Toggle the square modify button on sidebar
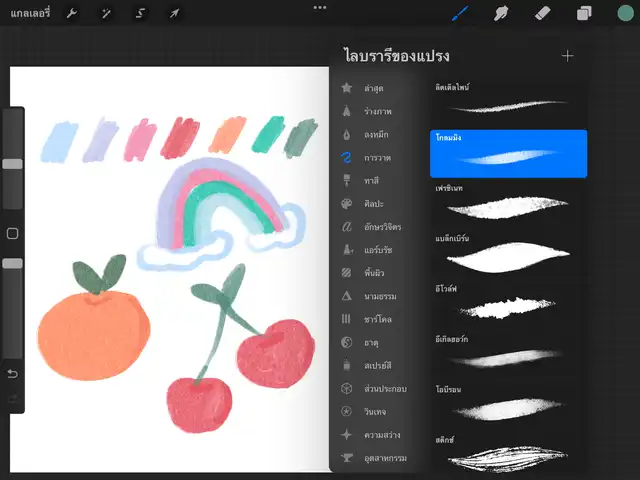The height and width of the screenshot is (480, 640). click(12, 233)
